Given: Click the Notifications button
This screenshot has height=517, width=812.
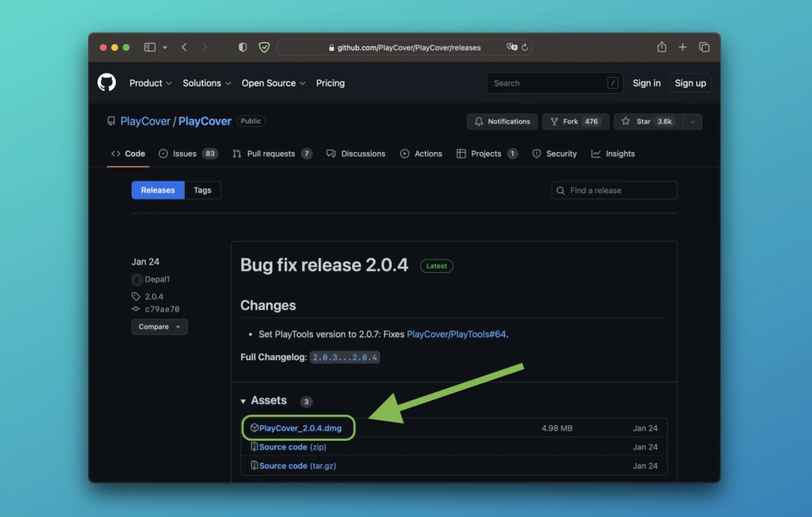Looking at the screenshot, I should [x=502, y=121].
